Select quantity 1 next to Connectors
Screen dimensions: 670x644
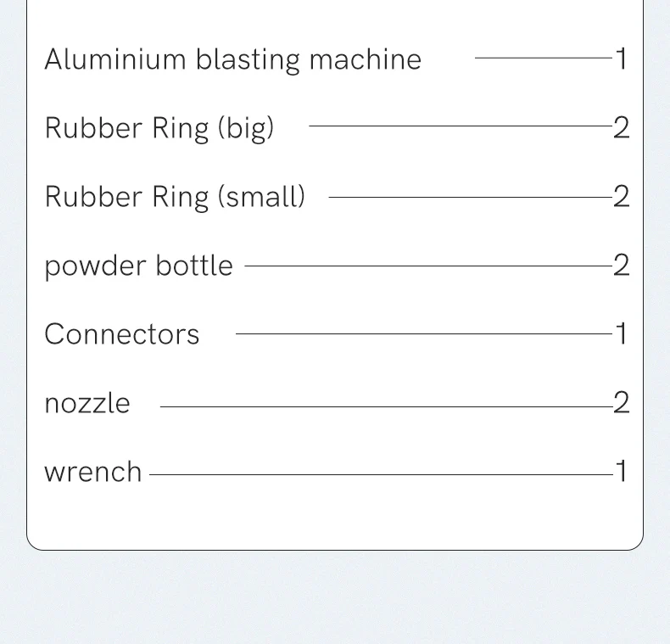622,334
